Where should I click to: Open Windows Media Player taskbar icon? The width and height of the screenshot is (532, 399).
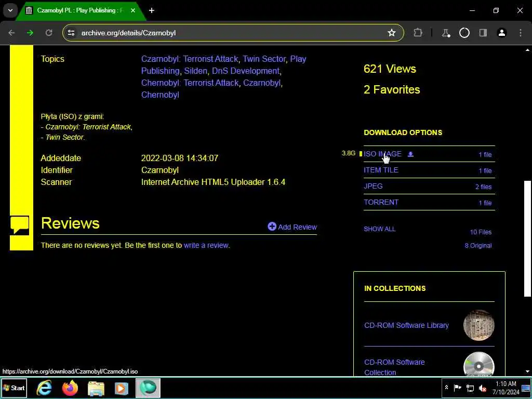[x=122, y=389]
